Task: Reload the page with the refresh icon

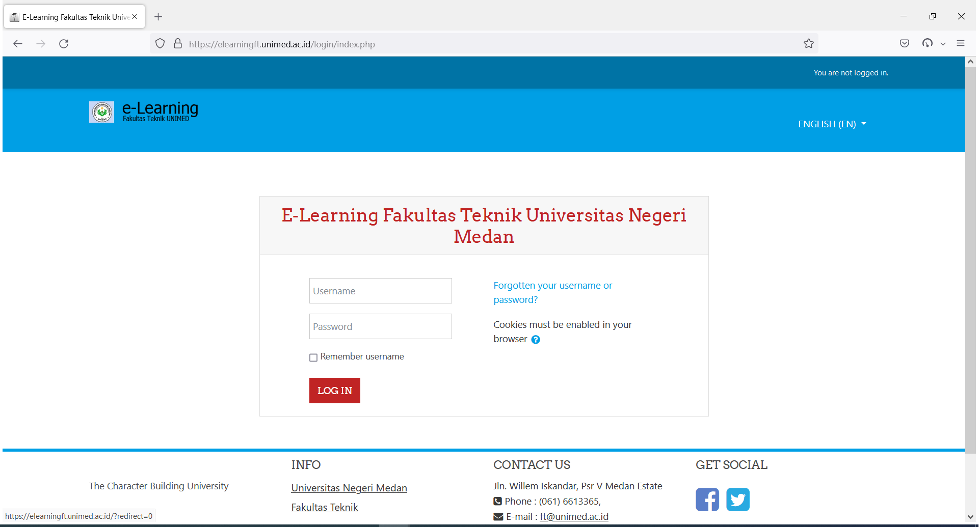Action: (64, 44)
